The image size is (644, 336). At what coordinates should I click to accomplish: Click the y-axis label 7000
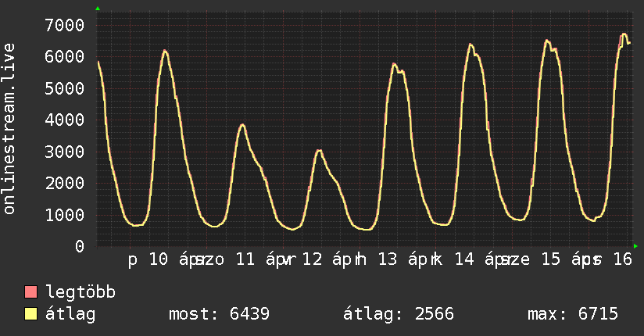click(65, 26)
